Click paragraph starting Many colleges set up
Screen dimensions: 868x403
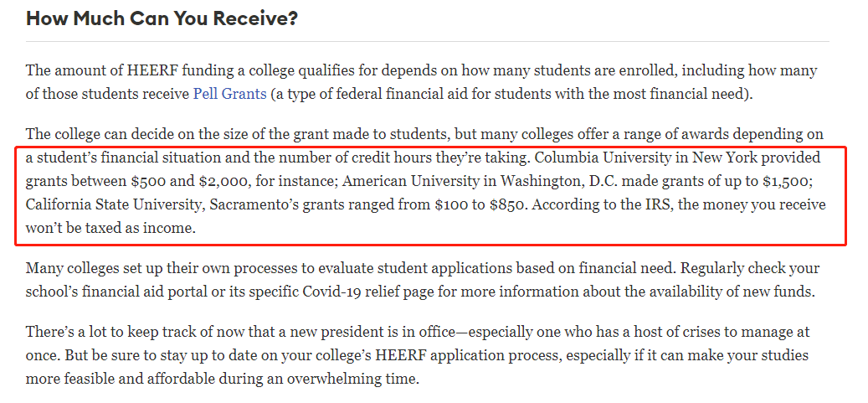tap(423, 281)
